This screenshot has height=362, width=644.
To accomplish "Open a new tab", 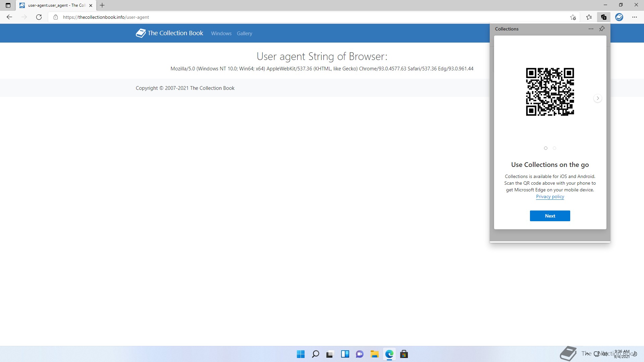I will pyautogui.click(x=102, y=5).
